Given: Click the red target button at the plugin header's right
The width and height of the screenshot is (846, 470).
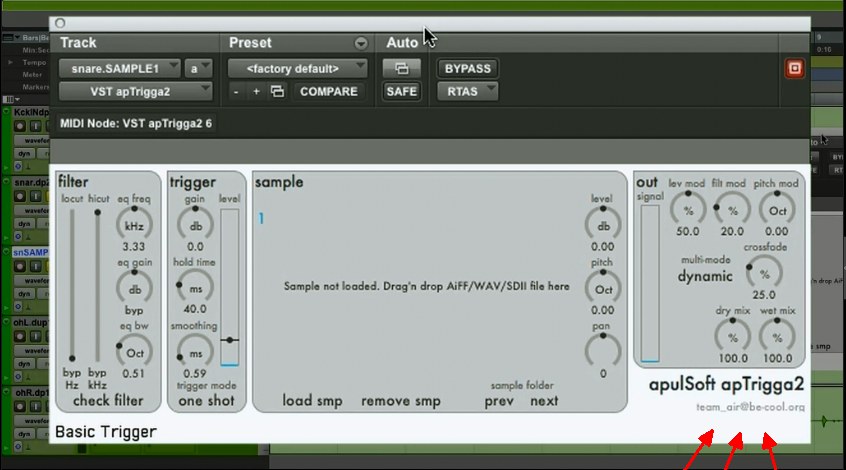Looking at the screenshot, I should coord(794,69).
